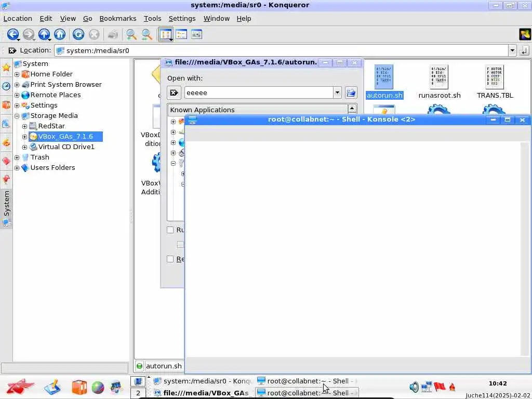Select the Icon View mode button
532x399 pixels.
[x=166, y=34]
